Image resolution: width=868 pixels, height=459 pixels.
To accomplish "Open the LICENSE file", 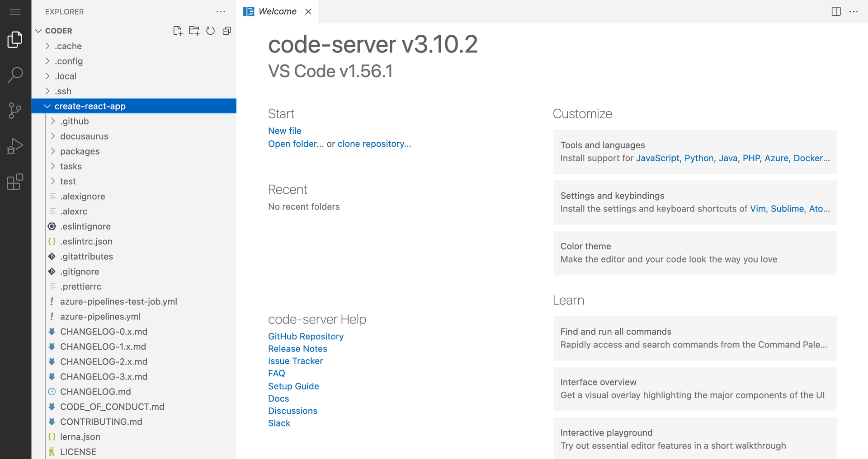I will [134, 452].
